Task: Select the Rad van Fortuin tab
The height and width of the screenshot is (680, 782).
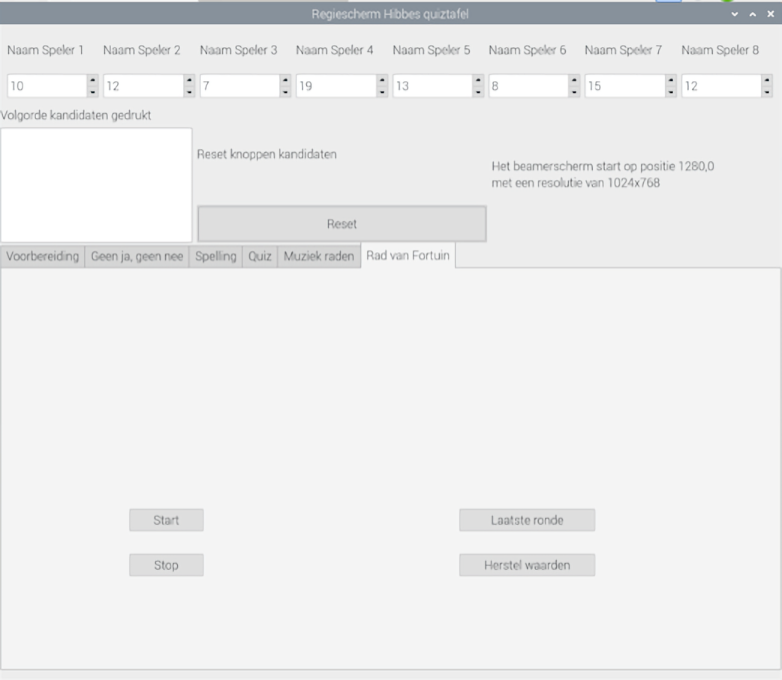Action: coord(408,255)
